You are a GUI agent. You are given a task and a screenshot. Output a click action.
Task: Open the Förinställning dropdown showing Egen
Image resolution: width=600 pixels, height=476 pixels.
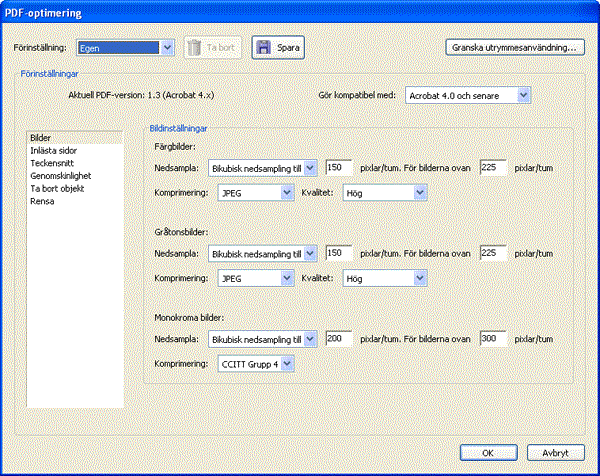tap(126, 48)
